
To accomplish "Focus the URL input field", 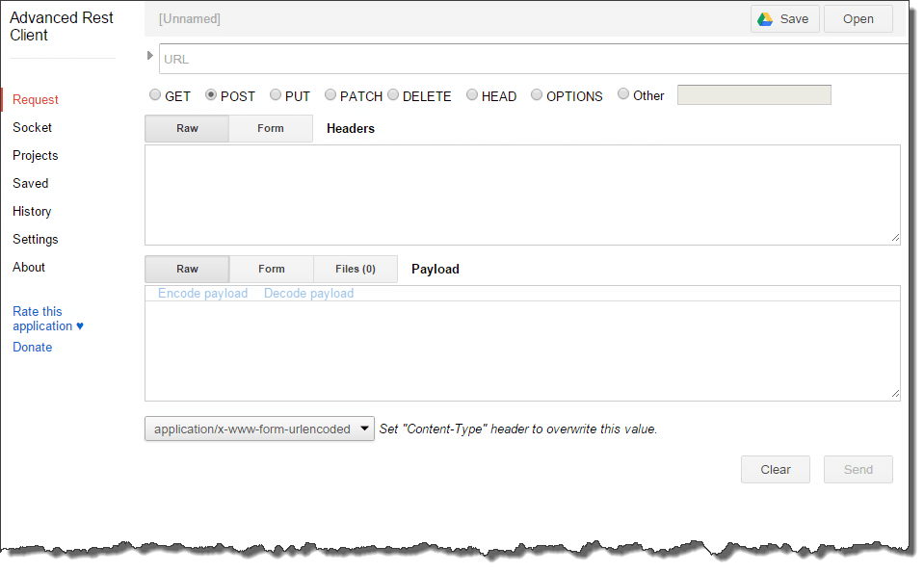I will [534, 59].
